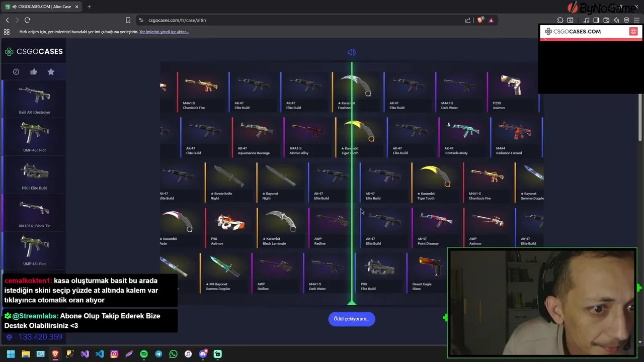
Task: Open Telegram from taskbar
Action: click(158, 354)
